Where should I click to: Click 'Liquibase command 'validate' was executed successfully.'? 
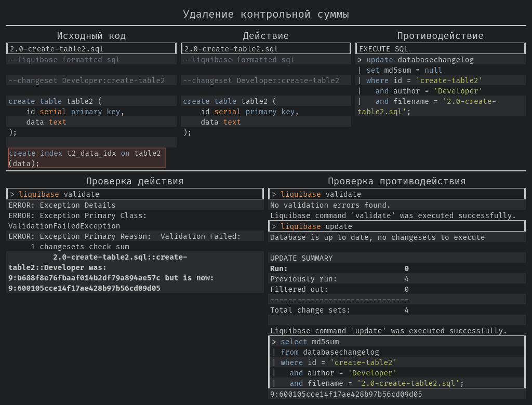pos(393,215)
